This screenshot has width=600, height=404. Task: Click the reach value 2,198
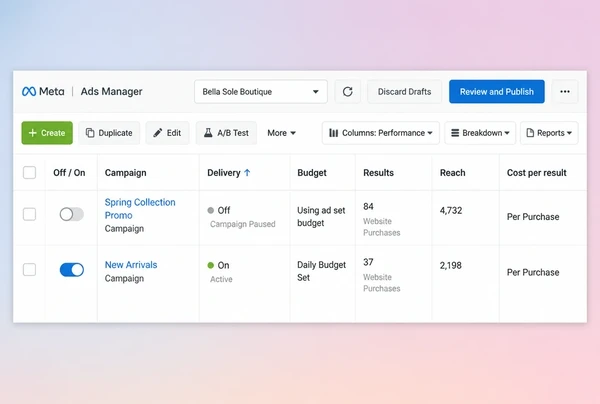click(x=451, y=265)
